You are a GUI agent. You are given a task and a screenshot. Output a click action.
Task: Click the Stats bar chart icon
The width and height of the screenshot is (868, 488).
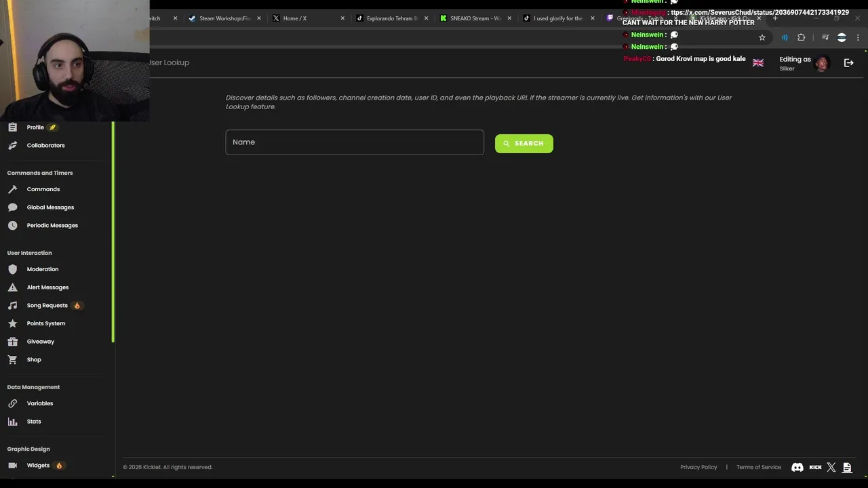pyautogui.click(x=12, y=422)
